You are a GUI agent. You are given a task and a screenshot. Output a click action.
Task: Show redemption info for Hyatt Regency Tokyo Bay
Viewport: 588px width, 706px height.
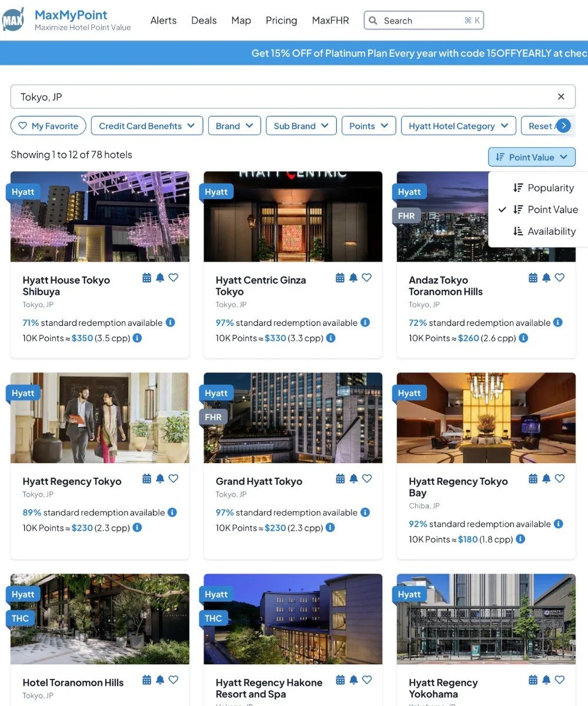559,524
